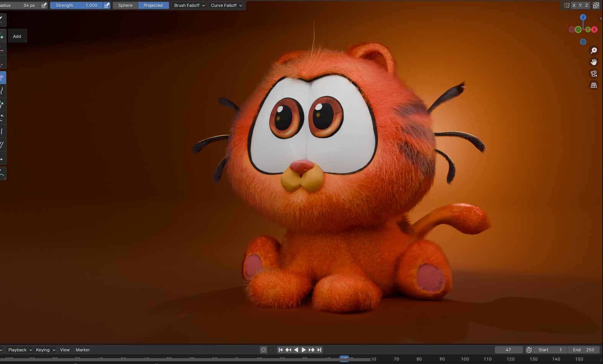This screenshot has width=603, height=364.
Task: Choose Sphere falloff shape
Action: (125, 5)
